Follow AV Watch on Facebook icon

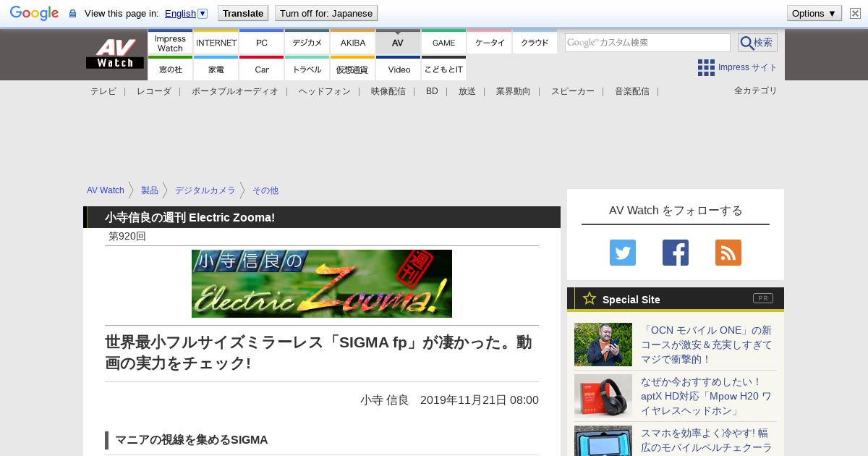click(x=676, y=253)
